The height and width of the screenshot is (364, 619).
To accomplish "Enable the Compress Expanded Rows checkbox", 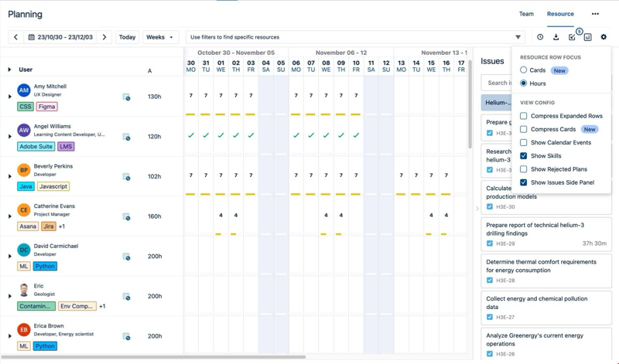I will tap(524, 116).
